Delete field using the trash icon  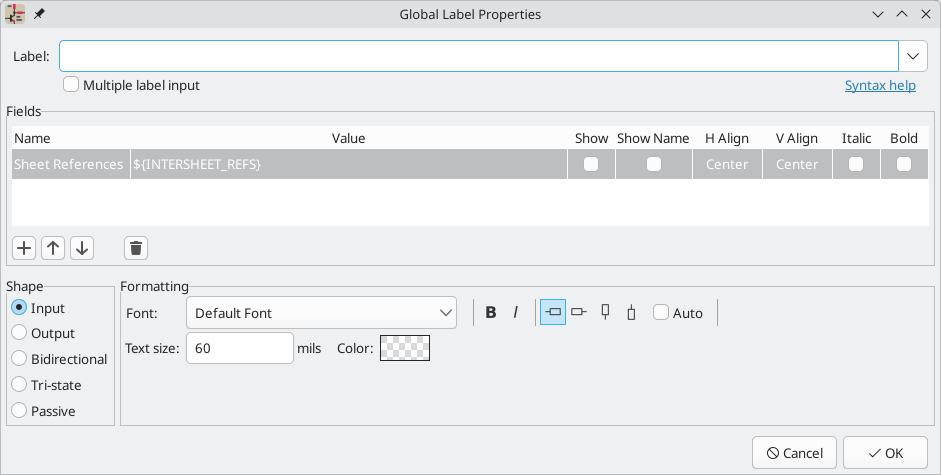137,248
